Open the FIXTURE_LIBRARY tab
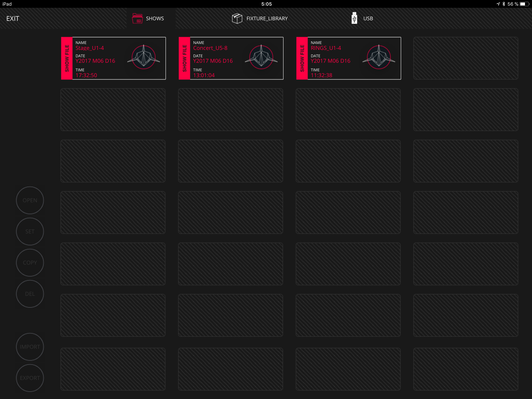This screenshot has height=399, width=532. [x=267, y=19]
